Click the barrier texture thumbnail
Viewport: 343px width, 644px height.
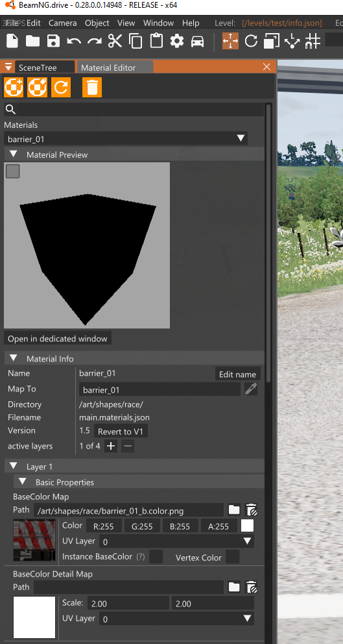[x=34, y=541]
